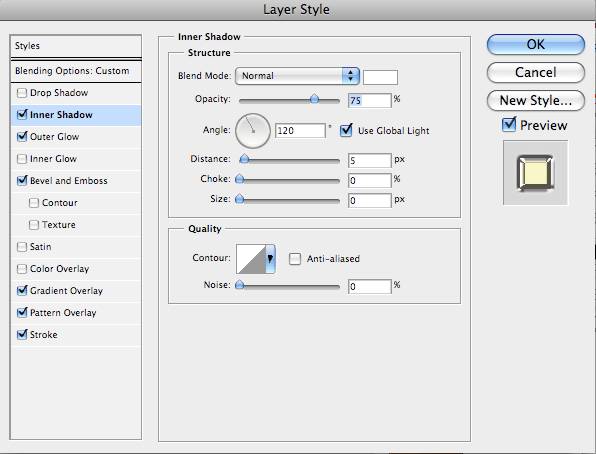
Task: Open the Blend Mode dropdown
Action: click(x=297, y=76)
